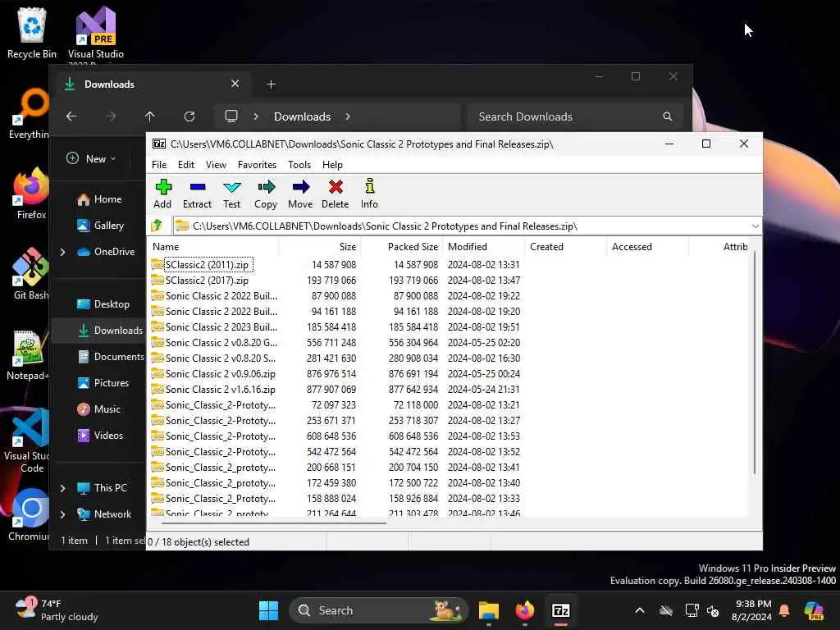
Task: Open Pictures in Explorer sidebar
Action: coord(103,383)
